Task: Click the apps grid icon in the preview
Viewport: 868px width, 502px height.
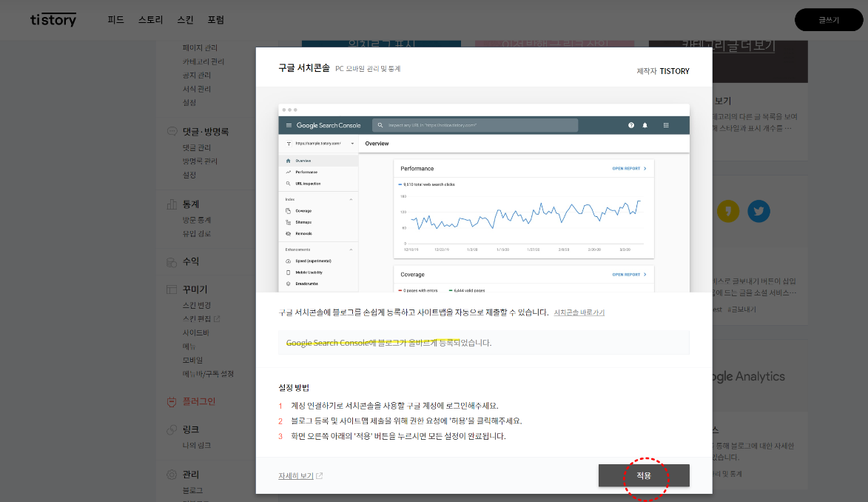Action: [x=666, y=125]
